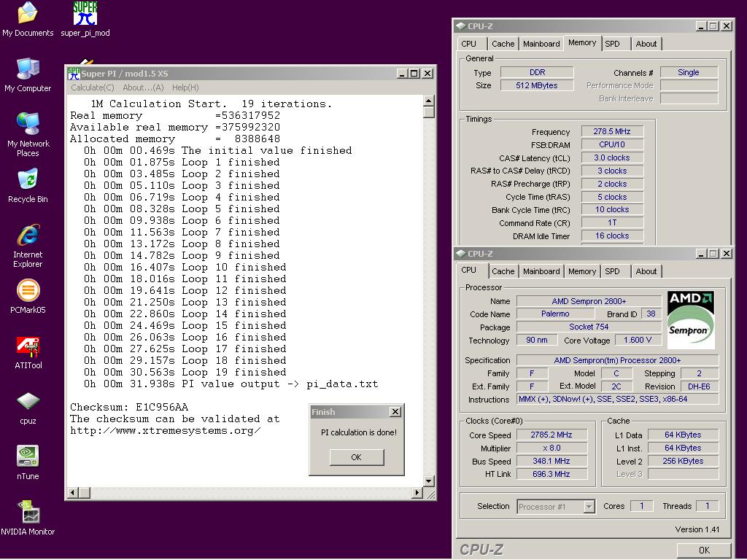
Task: Open Help(H) menu in Super PI
Action: click(185, 87)
